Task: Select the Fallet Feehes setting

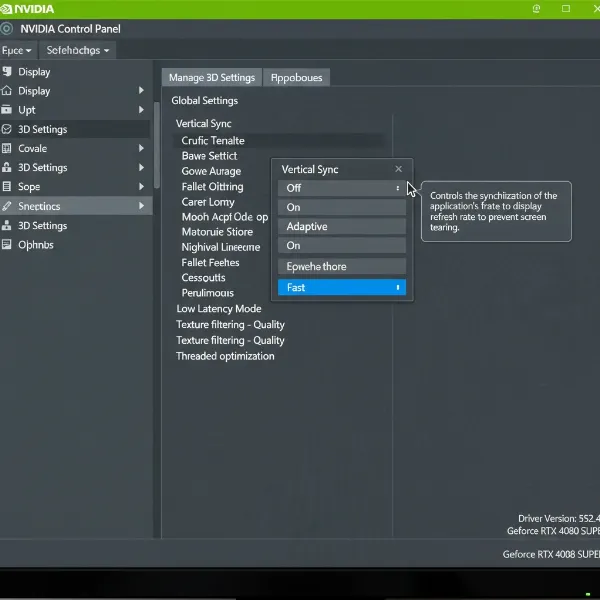Action: click(210, 262)
